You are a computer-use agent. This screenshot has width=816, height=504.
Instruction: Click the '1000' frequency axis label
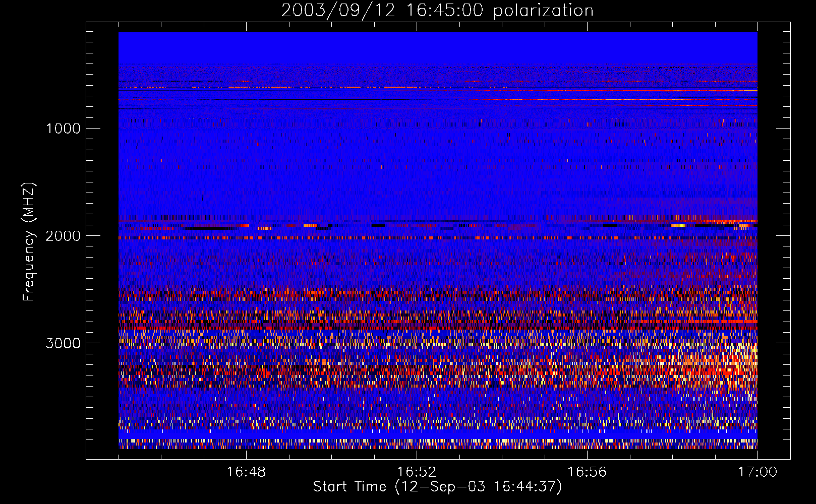tap(63, 129)
